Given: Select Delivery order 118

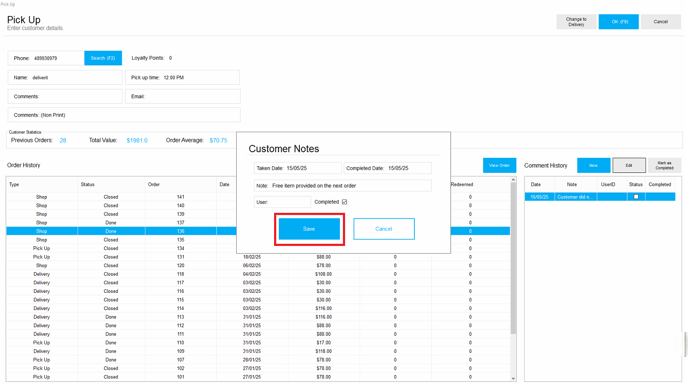Looking at the screenshot, I should click(258, 274).
